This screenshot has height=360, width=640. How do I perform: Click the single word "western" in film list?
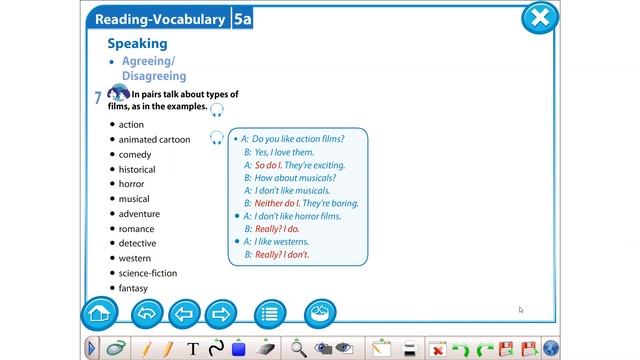pos(135,258)
